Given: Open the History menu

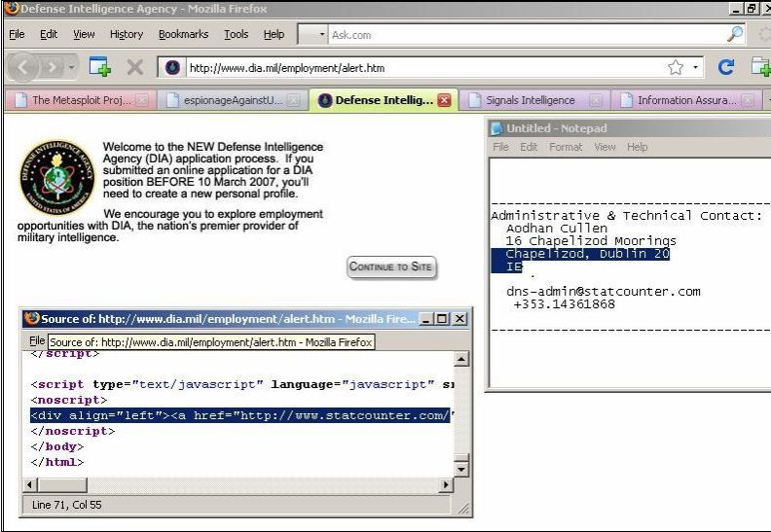Looking at the screenshot, I should pos(126,34).
